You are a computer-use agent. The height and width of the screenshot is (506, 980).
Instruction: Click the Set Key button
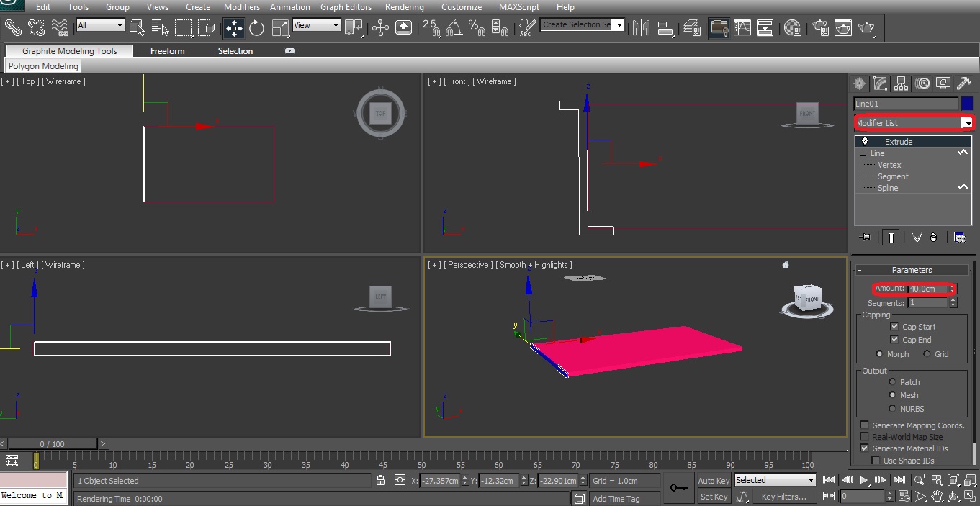click(714, 497)
